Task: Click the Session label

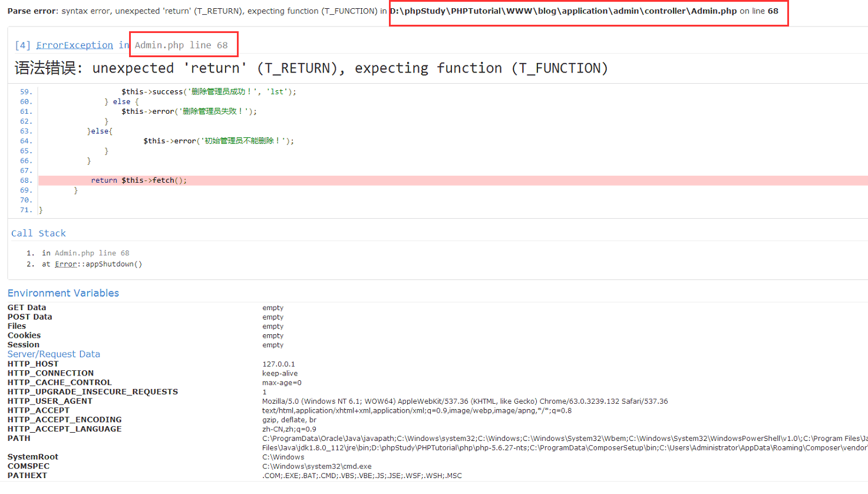Action: 24,345
